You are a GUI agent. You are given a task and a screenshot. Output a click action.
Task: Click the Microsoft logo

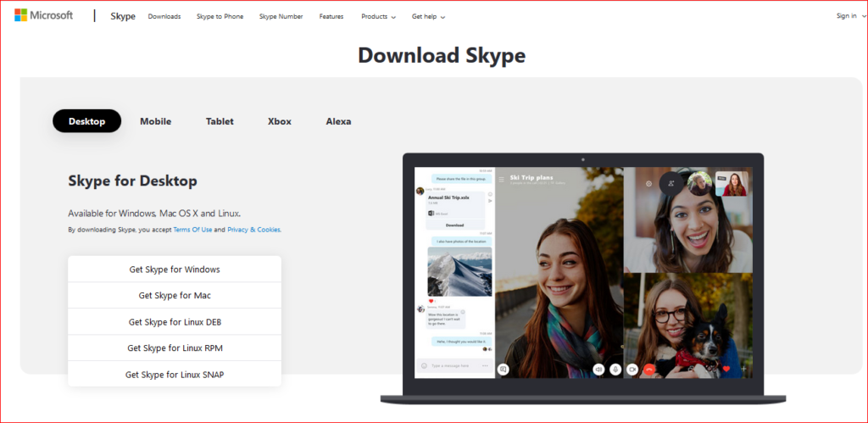(x=43, y=15)
